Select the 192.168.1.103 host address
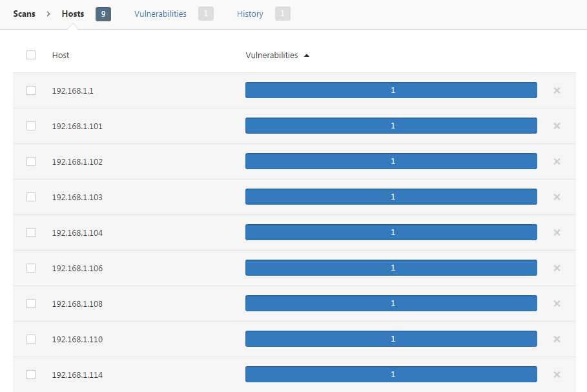Image resolution: width=587 pixels, height=392 pixels. coord(77,198)
